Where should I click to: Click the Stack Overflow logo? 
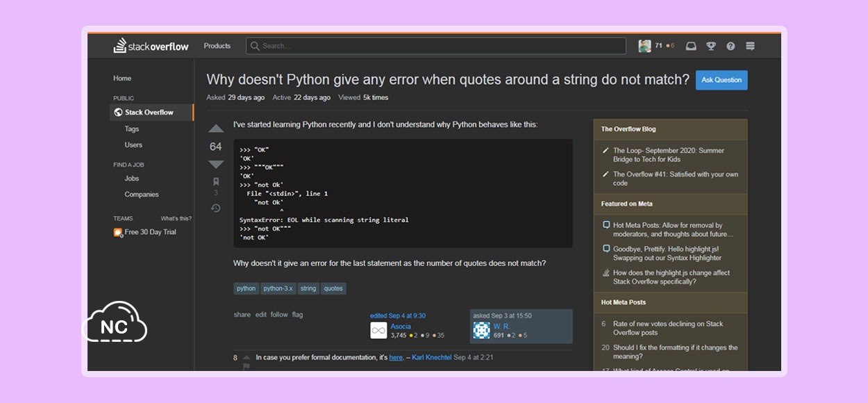(x=151, y=46)
